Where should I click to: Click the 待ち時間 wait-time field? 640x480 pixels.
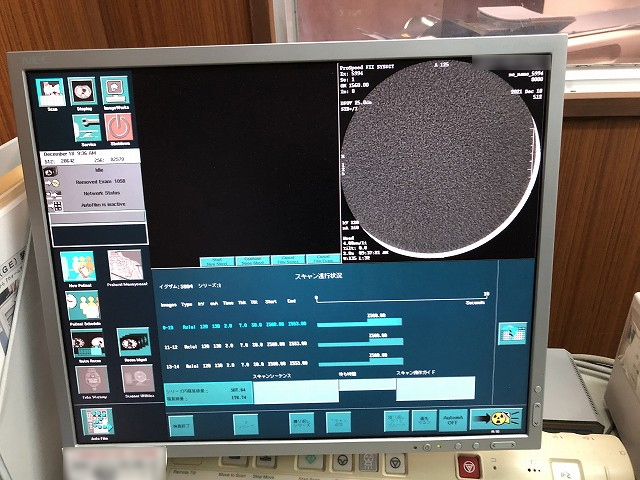pos(367,384)
